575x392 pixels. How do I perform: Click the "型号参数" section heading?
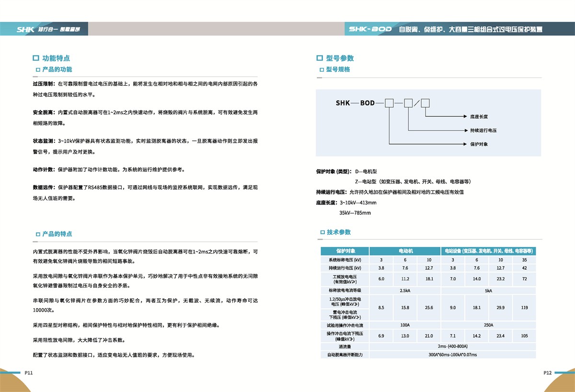340,58
